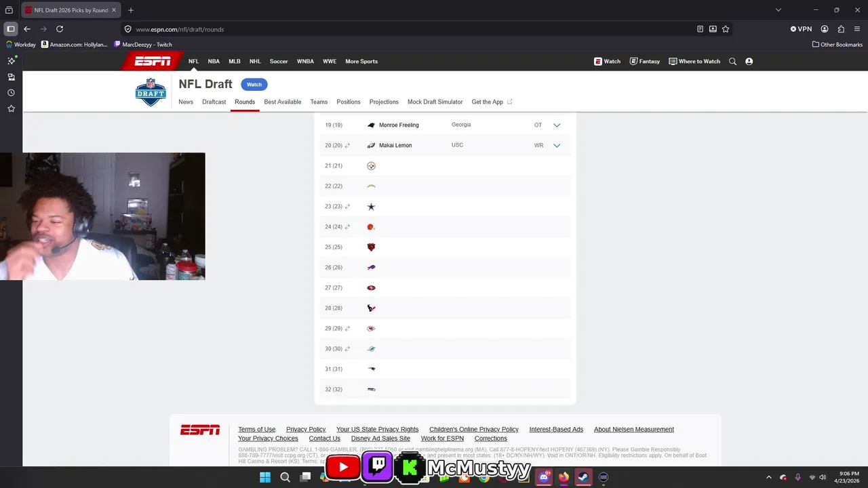Viewport: 868px width, 488px height.
Task: Click the Bears logo at pick 25
Action: (371, 247)
